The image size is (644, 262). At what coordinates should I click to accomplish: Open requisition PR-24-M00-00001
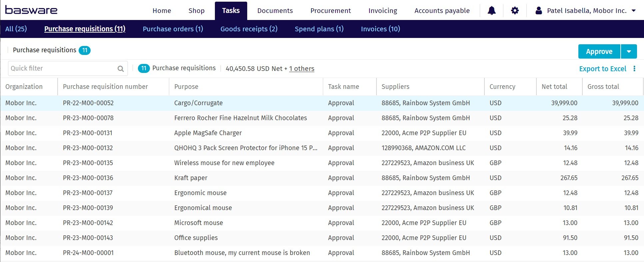(x=88, y=253)
